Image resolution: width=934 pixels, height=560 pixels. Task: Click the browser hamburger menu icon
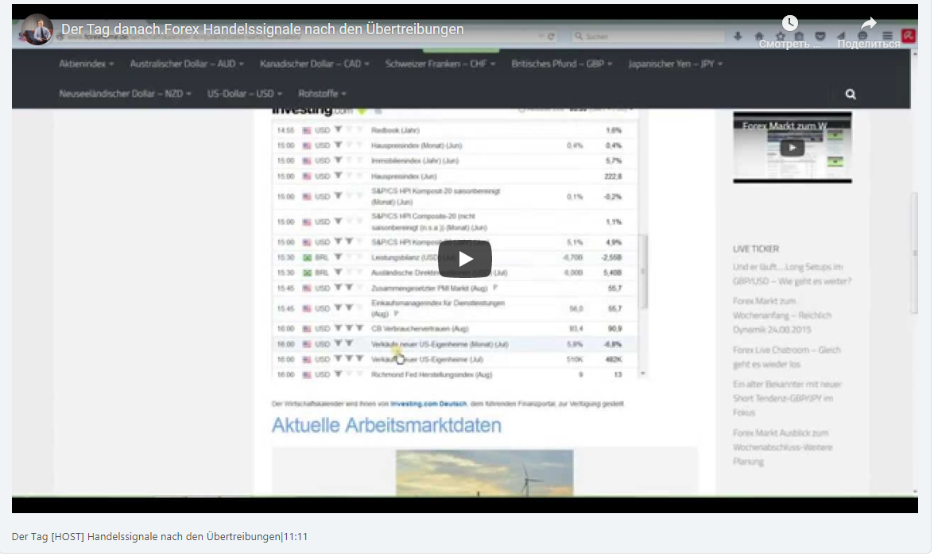click(887, 37)
